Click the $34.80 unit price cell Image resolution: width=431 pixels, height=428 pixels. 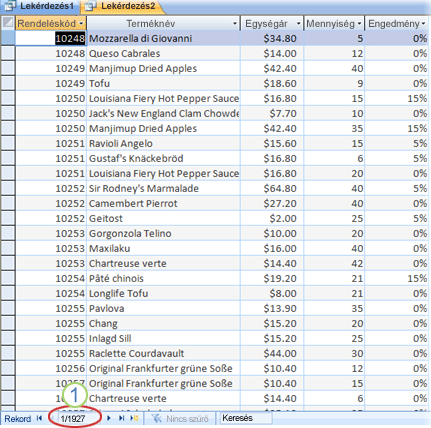click(x=272, y=38)
